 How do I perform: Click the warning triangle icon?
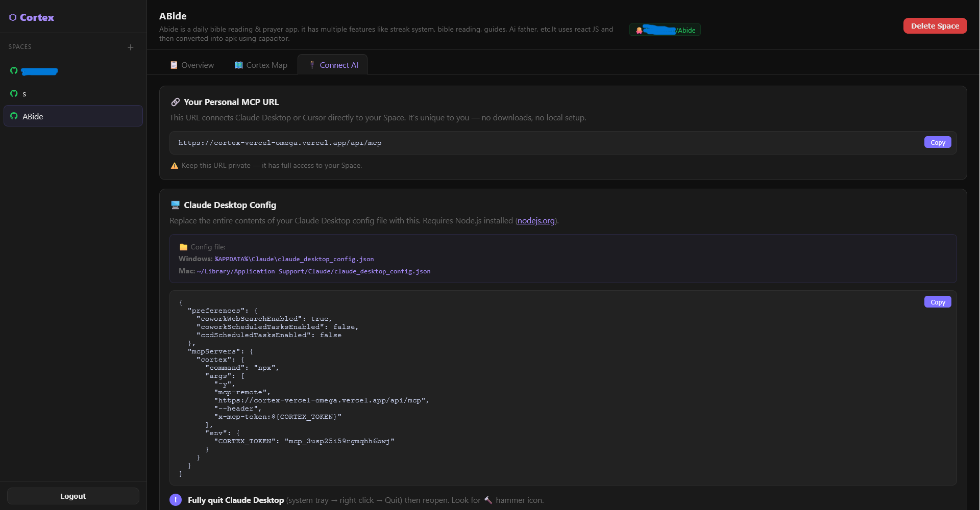point(175,165)
